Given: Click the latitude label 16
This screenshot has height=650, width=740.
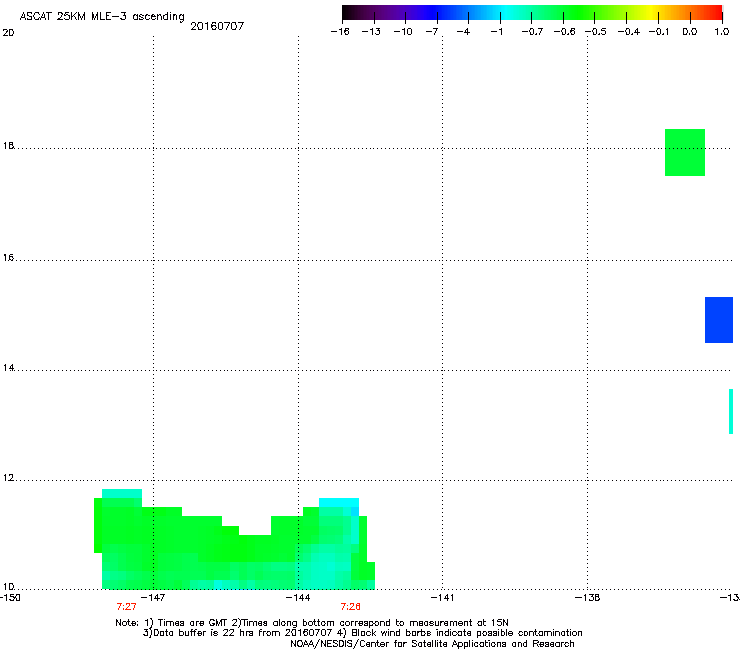Looking at the screenshot, I should [8, 258].
